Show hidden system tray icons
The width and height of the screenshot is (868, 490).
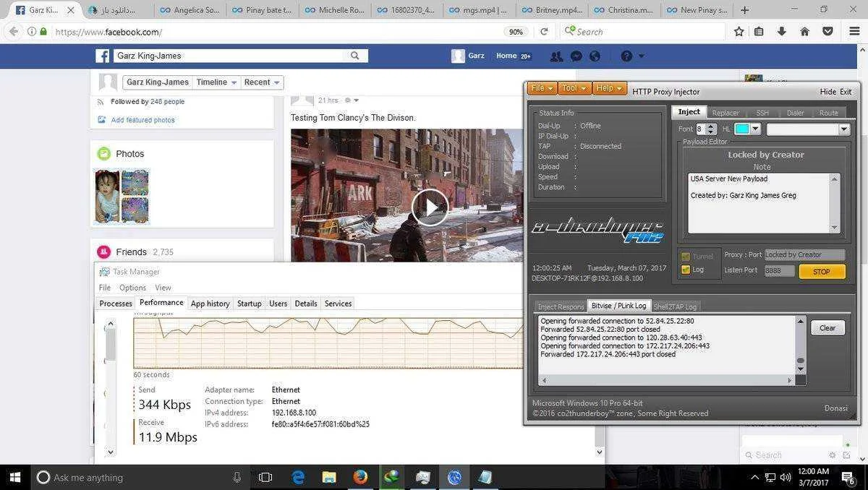pyautogui.click(x=754, y=477)
